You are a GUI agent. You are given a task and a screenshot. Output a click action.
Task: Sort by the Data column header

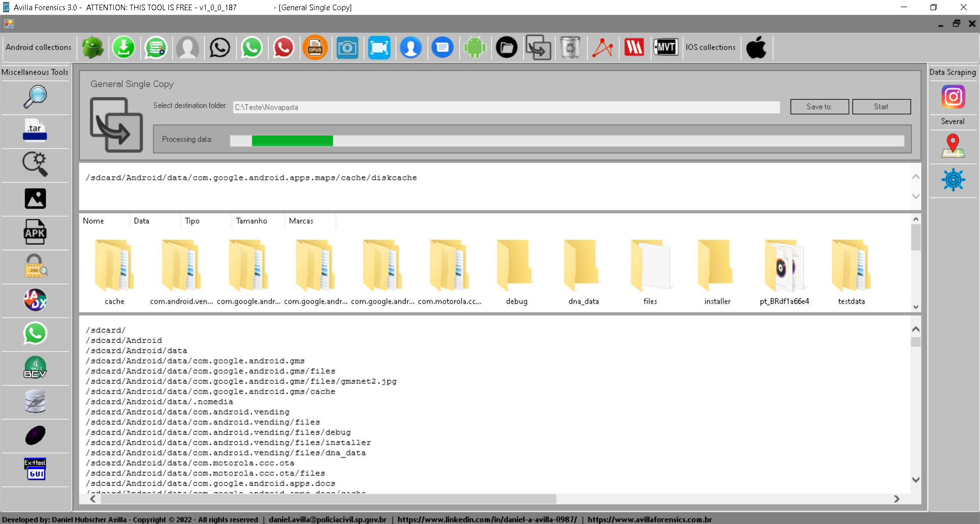pos(155,221)
